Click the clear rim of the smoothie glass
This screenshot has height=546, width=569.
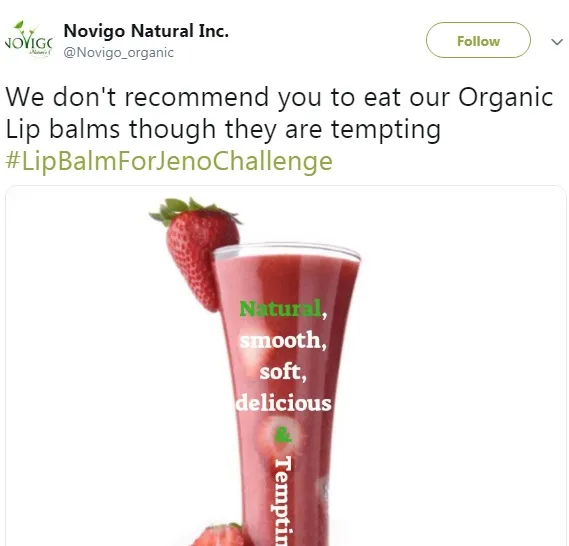[287, 251]
